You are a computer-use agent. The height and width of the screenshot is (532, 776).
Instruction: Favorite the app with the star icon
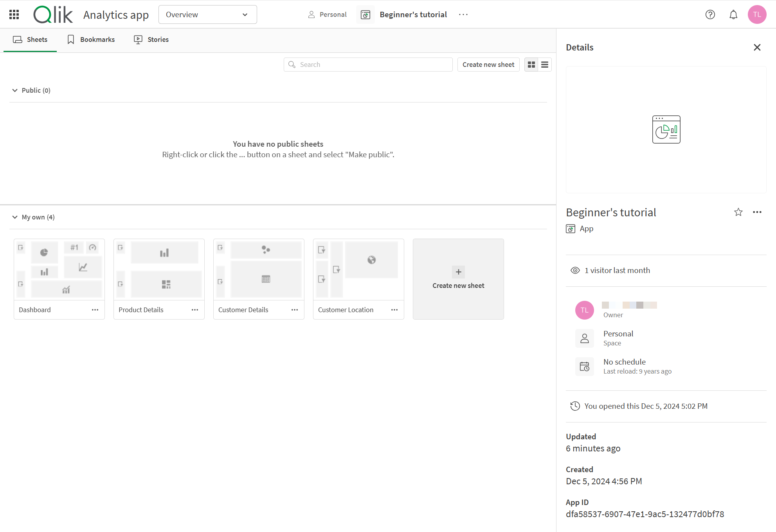point(738,212)
